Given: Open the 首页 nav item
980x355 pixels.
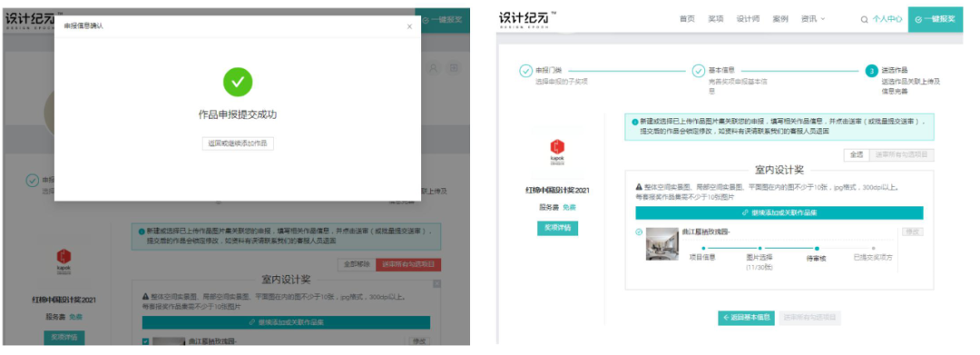Looking at the screenshot, I should click(x=687, y=19).
